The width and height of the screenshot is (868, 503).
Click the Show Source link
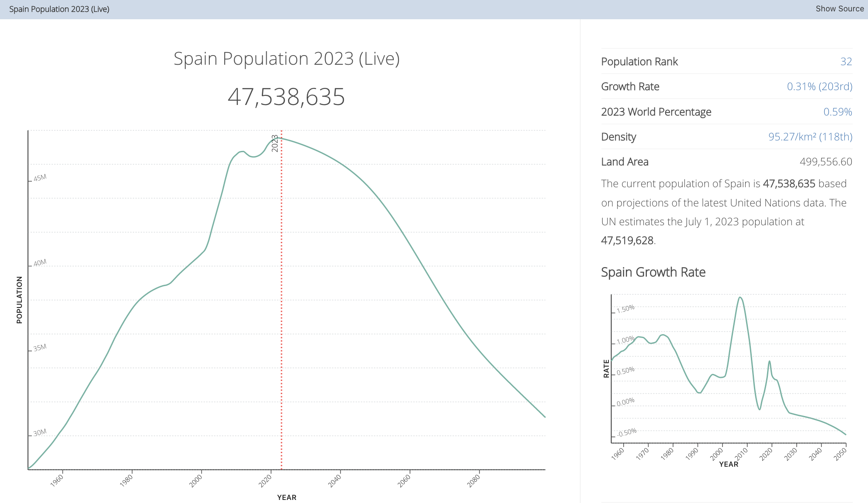click(x=839, y=9)
